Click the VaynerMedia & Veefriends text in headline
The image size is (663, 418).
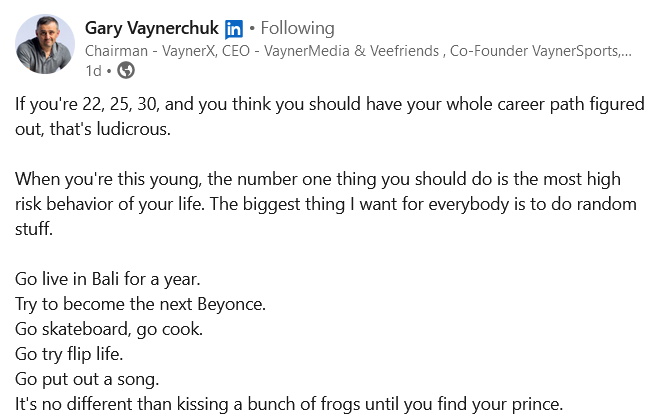point(351,51)
